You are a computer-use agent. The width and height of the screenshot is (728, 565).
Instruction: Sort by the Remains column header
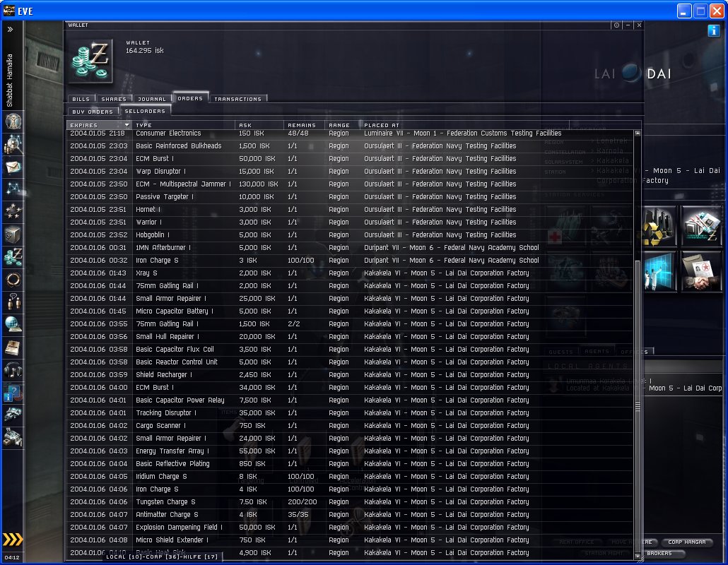click(304, 125)
